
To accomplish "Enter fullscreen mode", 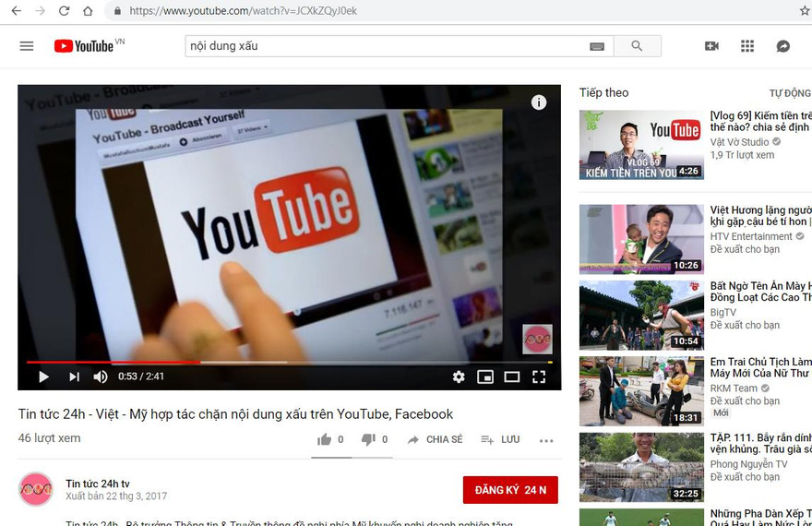I will click(x=539, y=377).
